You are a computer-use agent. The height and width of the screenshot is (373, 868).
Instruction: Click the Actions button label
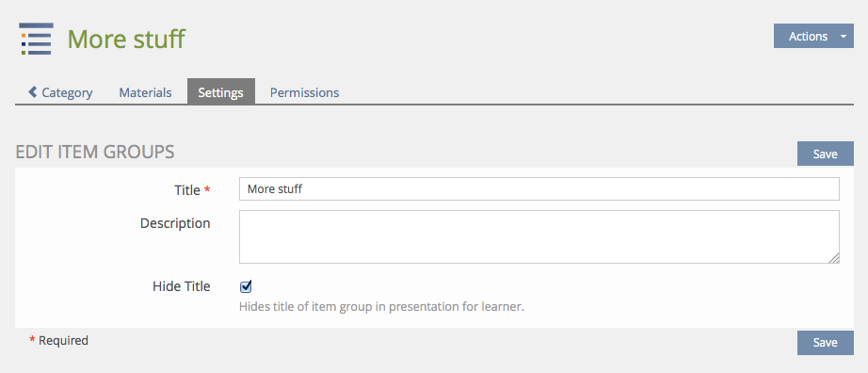click(x=808, y=37)
